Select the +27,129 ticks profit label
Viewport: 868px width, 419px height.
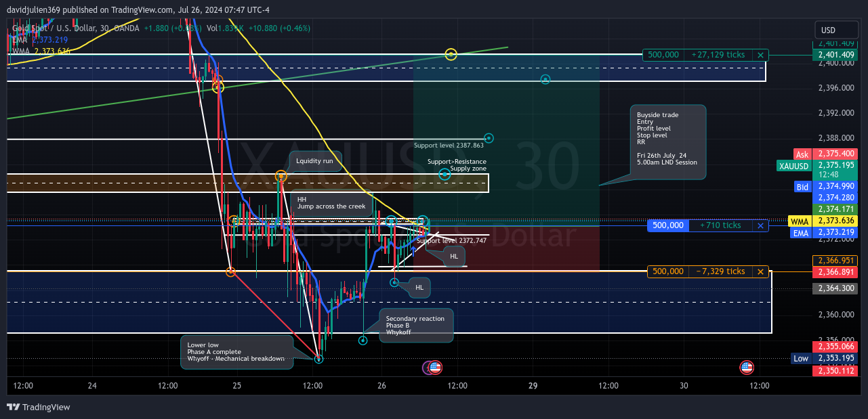[x=719, y=55]
